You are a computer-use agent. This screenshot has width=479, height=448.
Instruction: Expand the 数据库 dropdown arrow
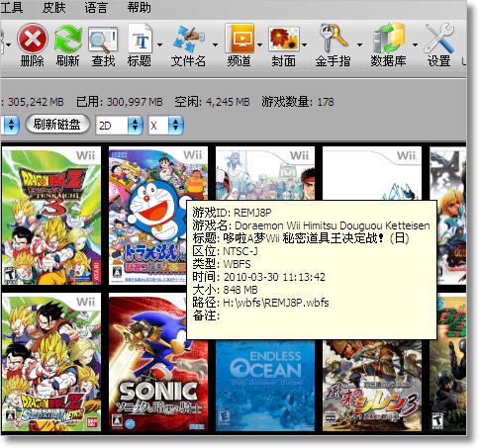(415, 45)
